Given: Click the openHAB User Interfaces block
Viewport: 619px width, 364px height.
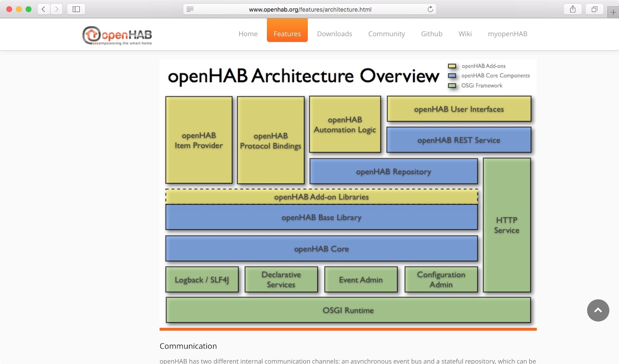Looking at the screenshot, I should coord(459,109).
